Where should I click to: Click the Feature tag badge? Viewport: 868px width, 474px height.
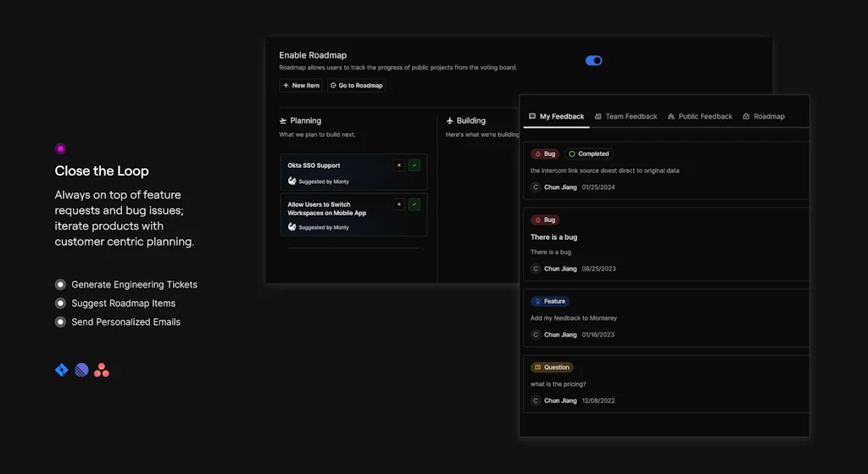[x=550, y=301]
